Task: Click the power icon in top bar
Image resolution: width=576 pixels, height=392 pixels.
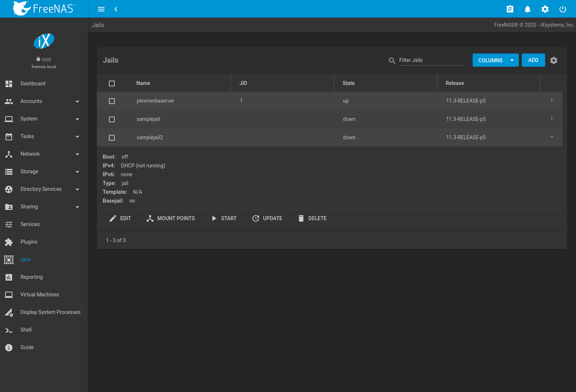Action: 562,9
